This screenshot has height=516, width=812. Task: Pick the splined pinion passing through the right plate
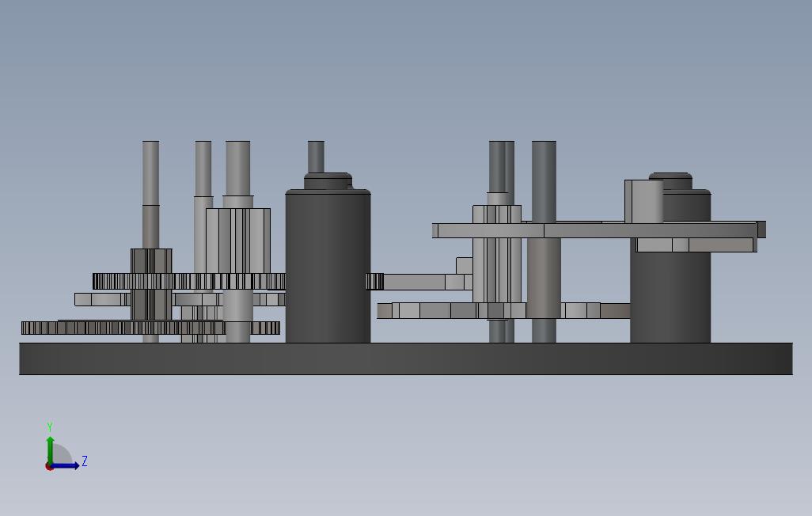tap(497, 254)
